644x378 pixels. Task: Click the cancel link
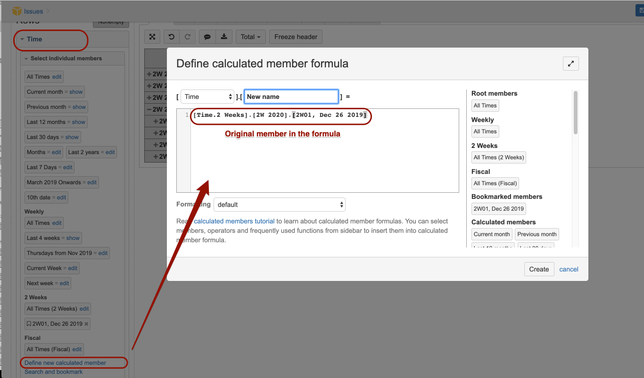point(568,270)
